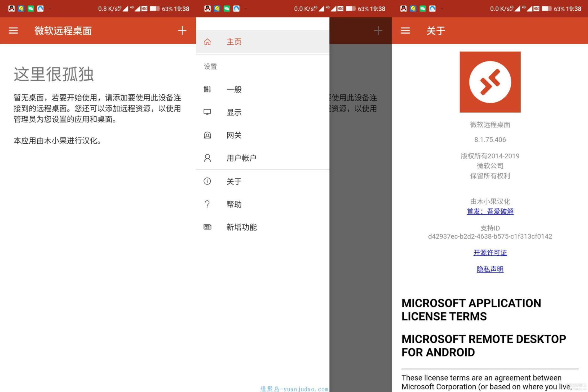
Task: Tap MICROSOFT APPLICATION LICENSE TERMS heading
Action: click(471, 310)
